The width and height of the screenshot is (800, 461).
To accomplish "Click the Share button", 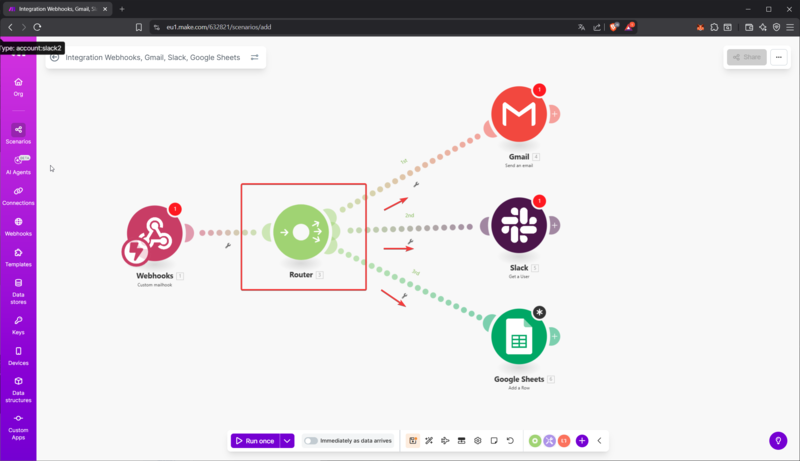I will click(747, 57).
